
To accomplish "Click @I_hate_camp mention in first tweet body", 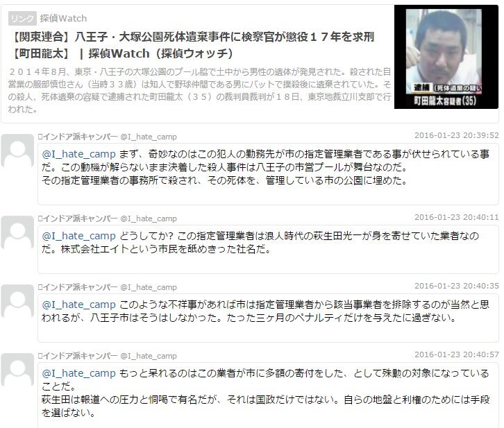I will click(78, 155).
